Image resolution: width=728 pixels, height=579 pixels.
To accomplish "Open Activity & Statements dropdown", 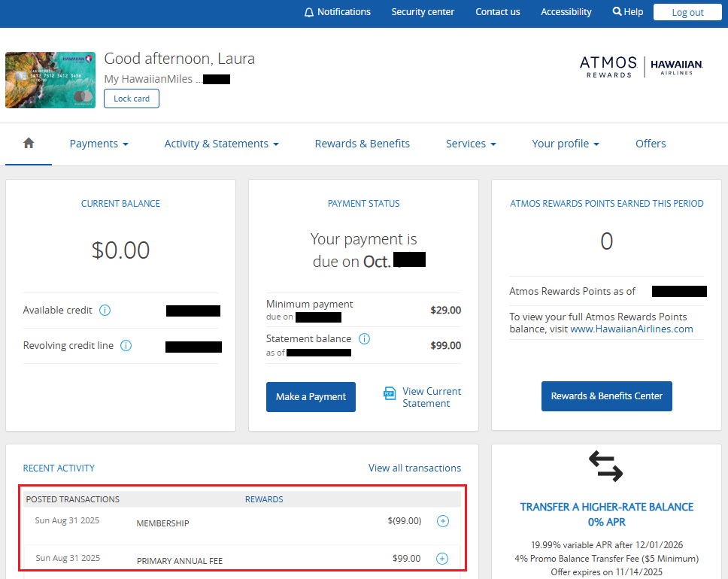I will 221,144.
